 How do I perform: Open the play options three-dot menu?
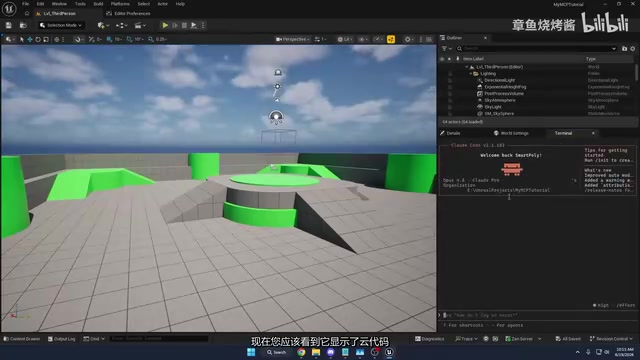[203, 25]
